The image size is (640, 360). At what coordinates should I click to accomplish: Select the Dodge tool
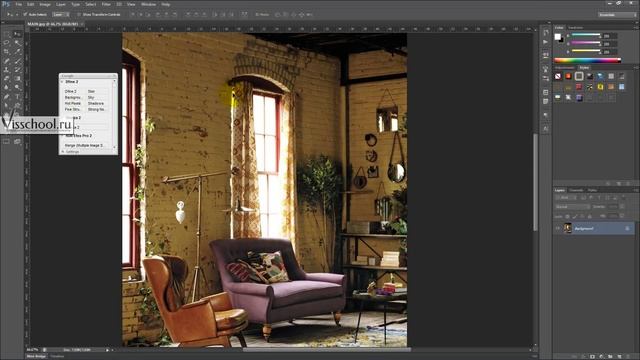pyautogui.click(x=17, y=87)
